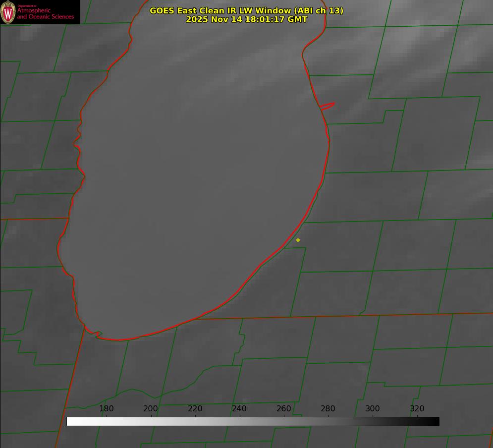Select the GOES East Clean IR title text

[x=246, y=10]
